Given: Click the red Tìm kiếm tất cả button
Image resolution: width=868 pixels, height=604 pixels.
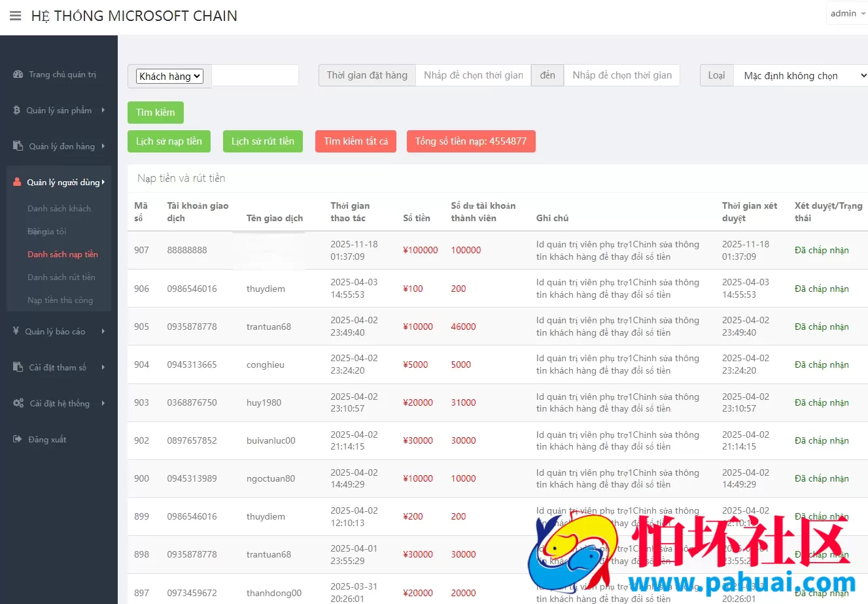Looking at the screenshot, I should [x=356, y=141].
